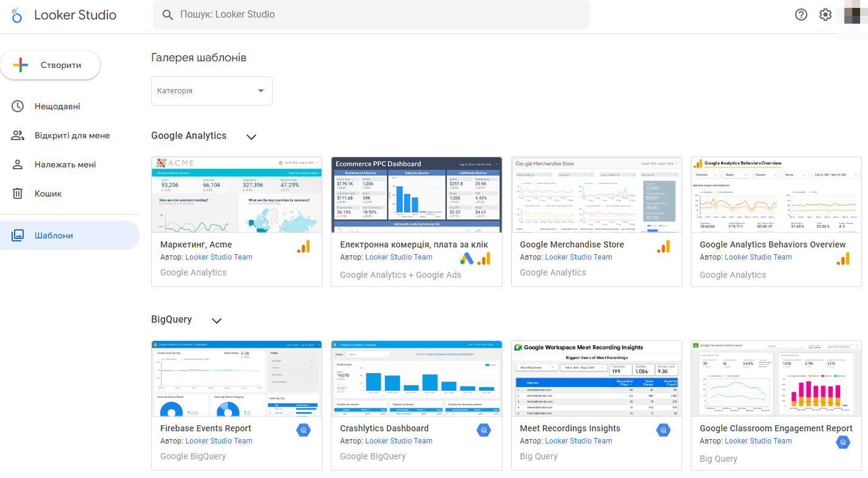Open the Кошик trash section
The image size is (868, 478).
click(x=48, y=194)
